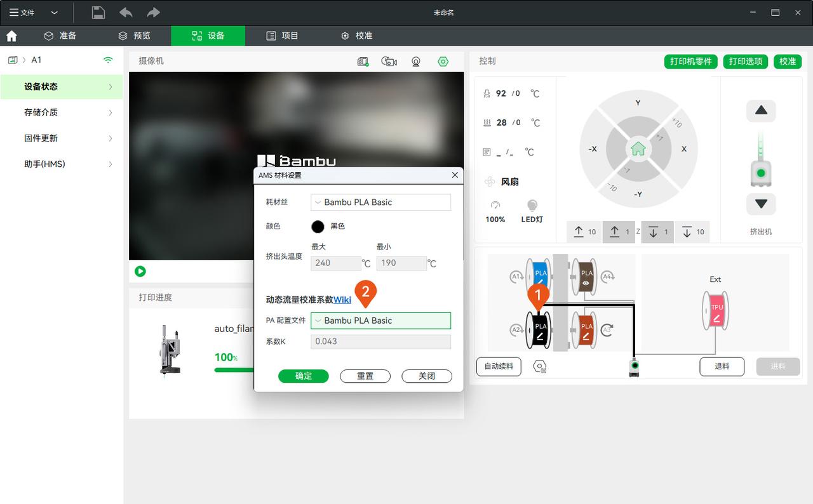Open the home page icon
The height and width of the screenshot is (504, 813).
(x=11, y=36)
